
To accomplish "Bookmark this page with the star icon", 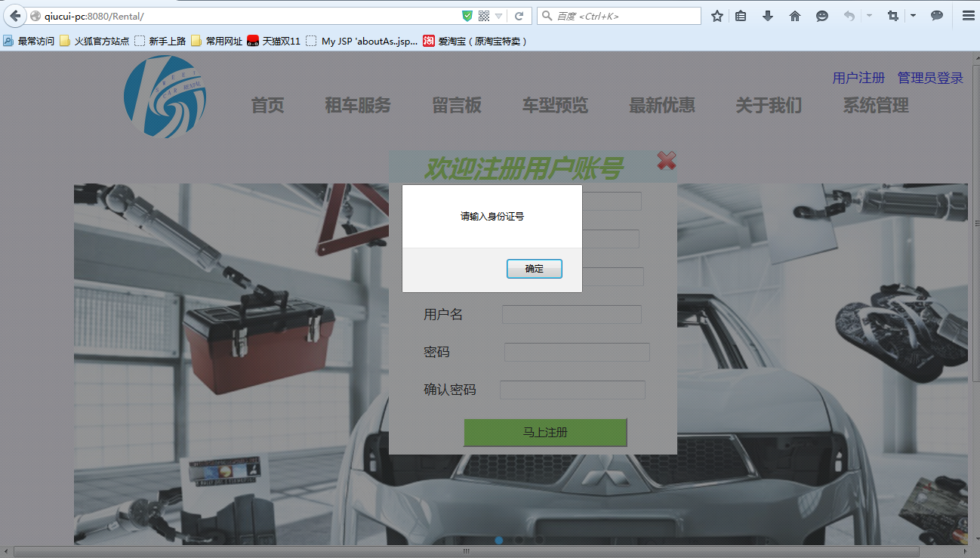I will click(x=717, y=16).
